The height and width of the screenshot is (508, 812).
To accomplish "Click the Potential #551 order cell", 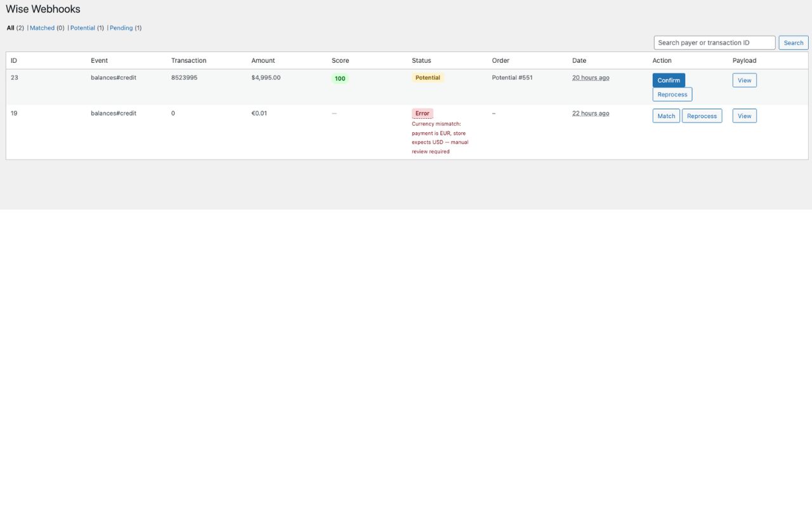I will pos(513,77).
